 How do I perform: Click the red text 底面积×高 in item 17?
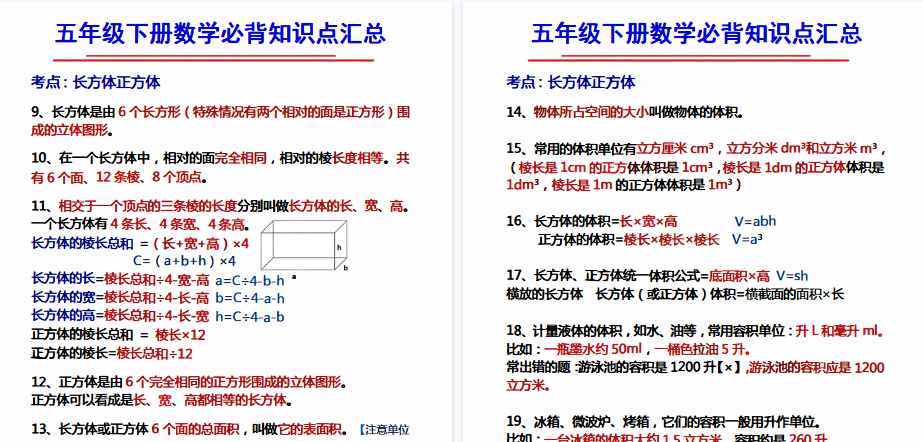tap(739, 275)
